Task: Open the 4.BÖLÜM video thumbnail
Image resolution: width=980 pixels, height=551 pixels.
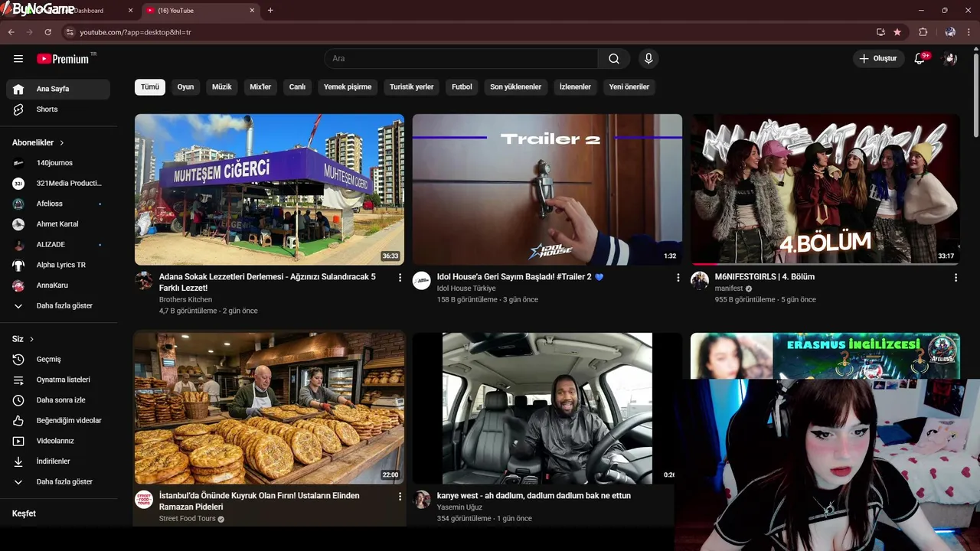Action: [x=825, y=190]
